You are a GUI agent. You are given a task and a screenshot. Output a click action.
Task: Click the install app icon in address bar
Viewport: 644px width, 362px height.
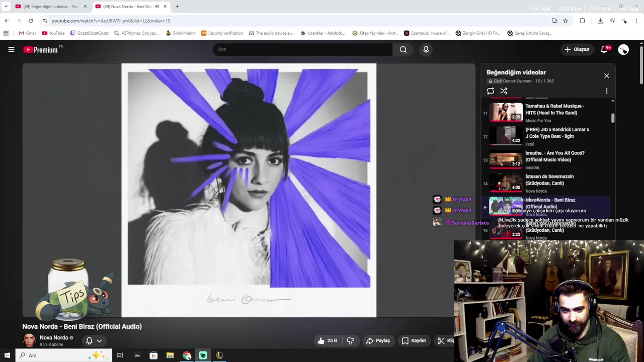pos(554,21)
